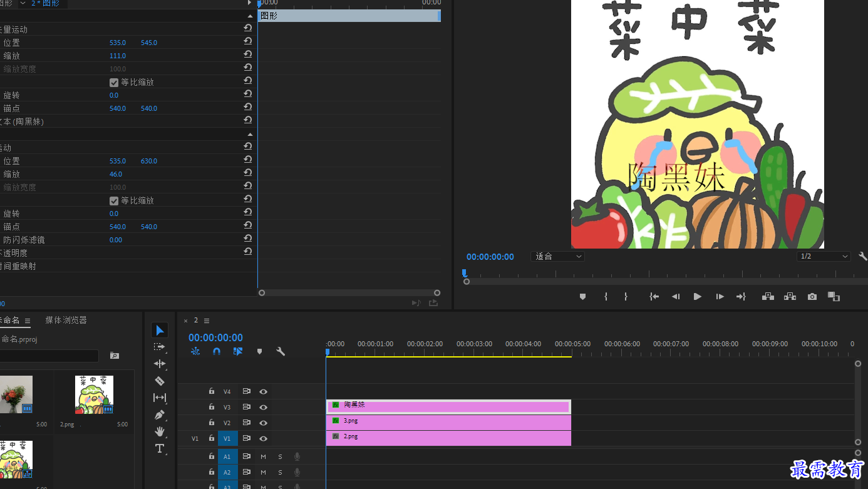The height and width of the screenshot is (489, 868).
Task: Toggle sync lock for track V2
Action: point(247,423)
